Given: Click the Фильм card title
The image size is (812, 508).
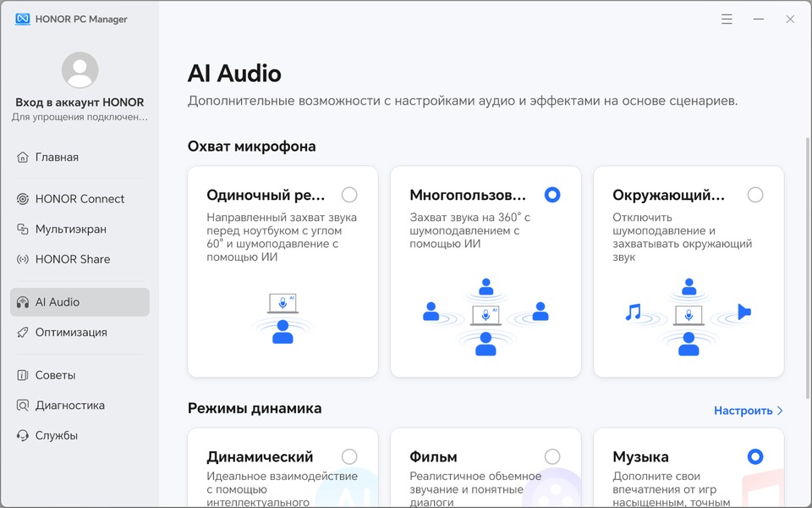Looking at the screenshot, I should click(433, 456).
